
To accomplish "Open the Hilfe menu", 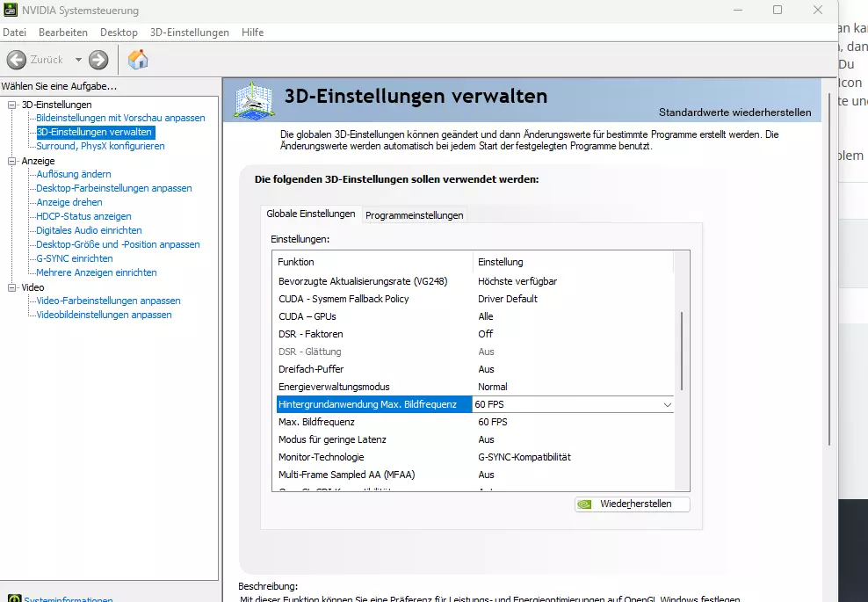I will click(252, 33).
